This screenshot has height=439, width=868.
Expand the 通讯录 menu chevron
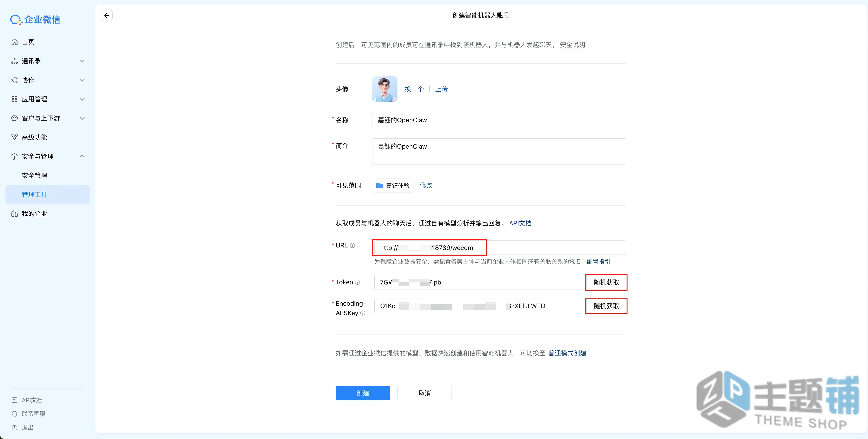point(82,61)
